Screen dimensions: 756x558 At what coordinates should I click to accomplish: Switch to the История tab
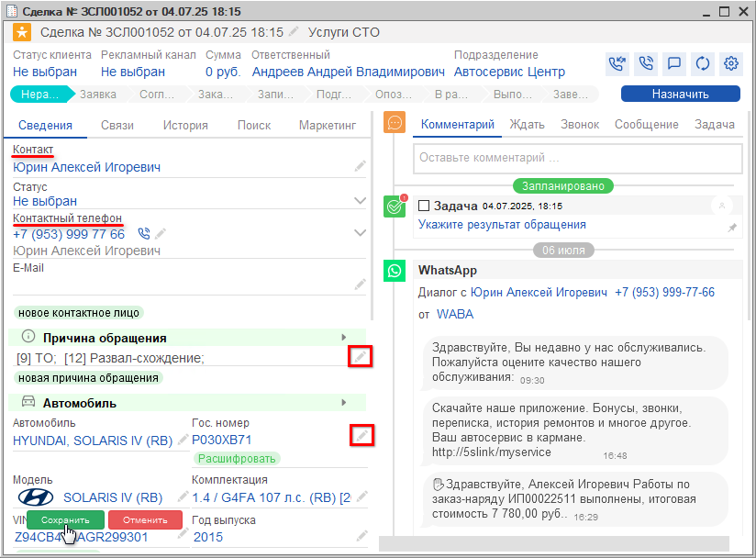184,126
